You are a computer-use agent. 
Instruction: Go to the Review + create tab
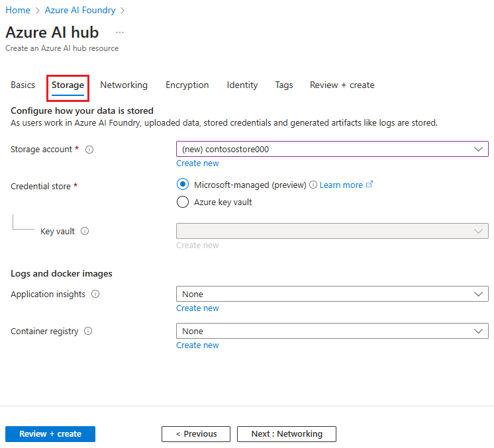[x=342, y=85]
